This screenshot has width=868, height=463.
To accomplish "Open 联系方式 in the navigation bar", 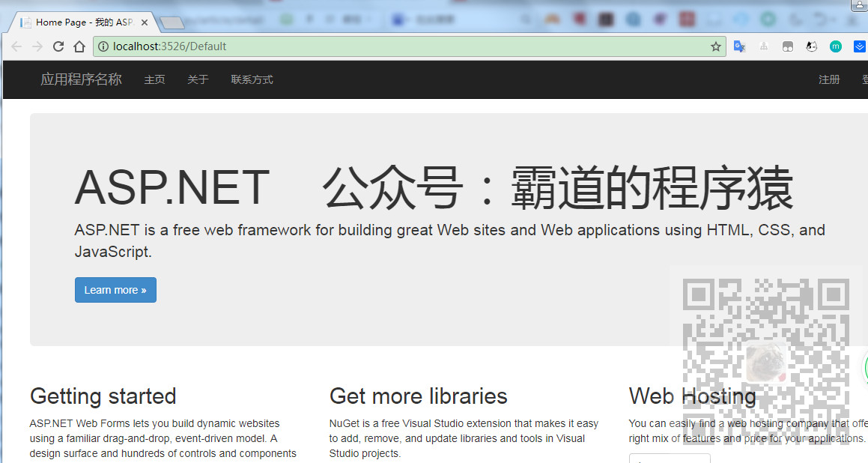I will pyautogui.click(x=252, y=79).
